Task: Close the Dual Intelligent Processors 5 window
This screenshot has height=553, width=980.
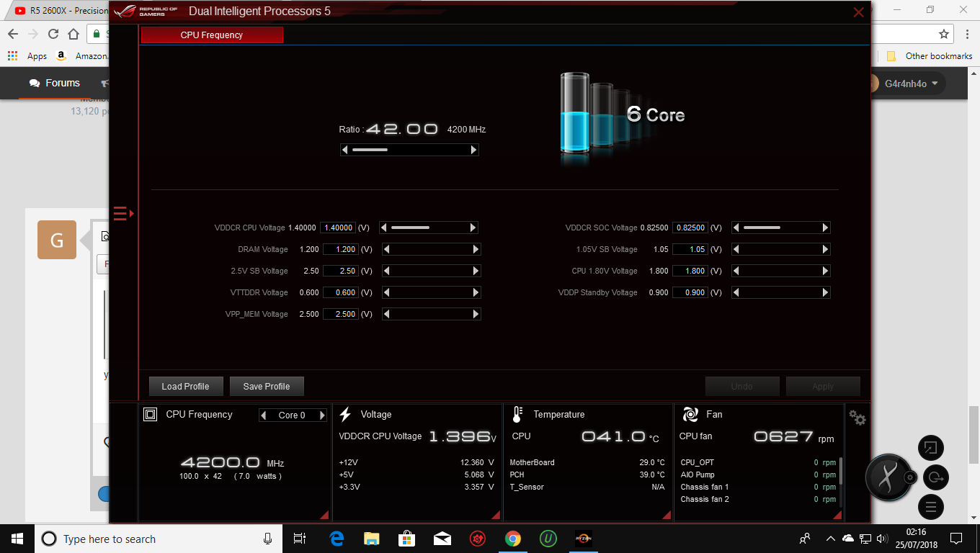Action: click(858, 12)
